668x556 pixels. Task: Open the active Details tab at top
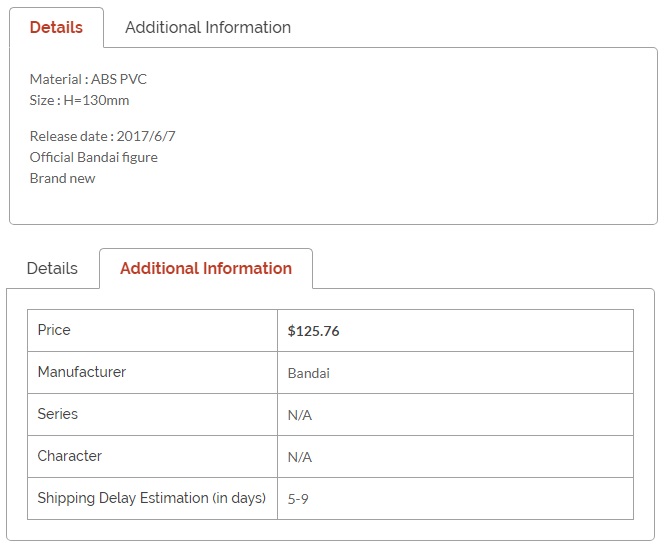pyautogui.click(x=56, y=27)
